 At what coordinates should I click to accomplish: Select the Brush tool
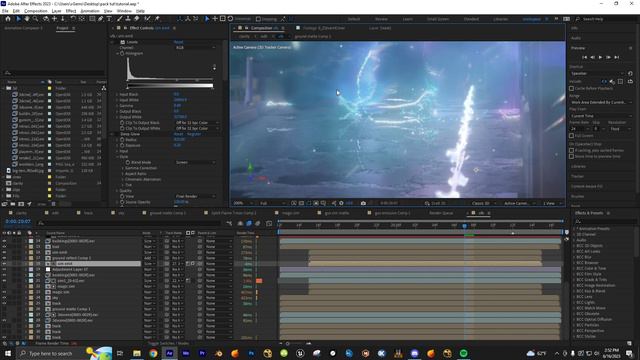point(120,19)
